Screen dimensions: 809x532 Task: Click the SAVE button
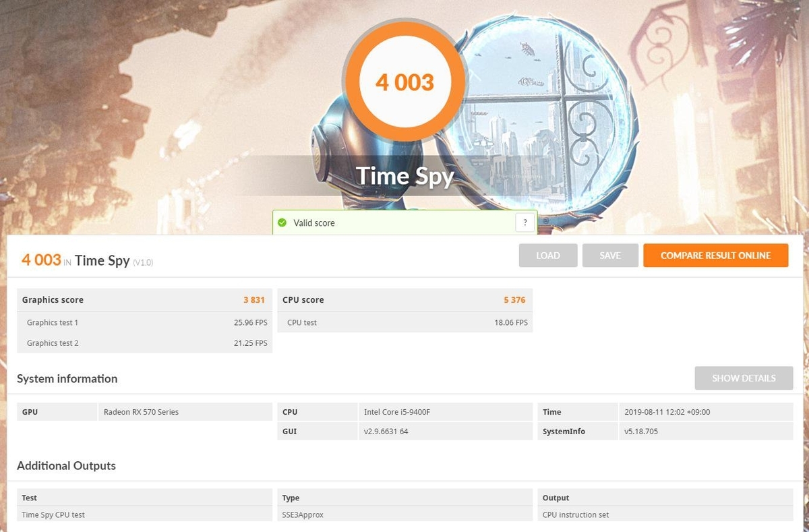point(610,256)
